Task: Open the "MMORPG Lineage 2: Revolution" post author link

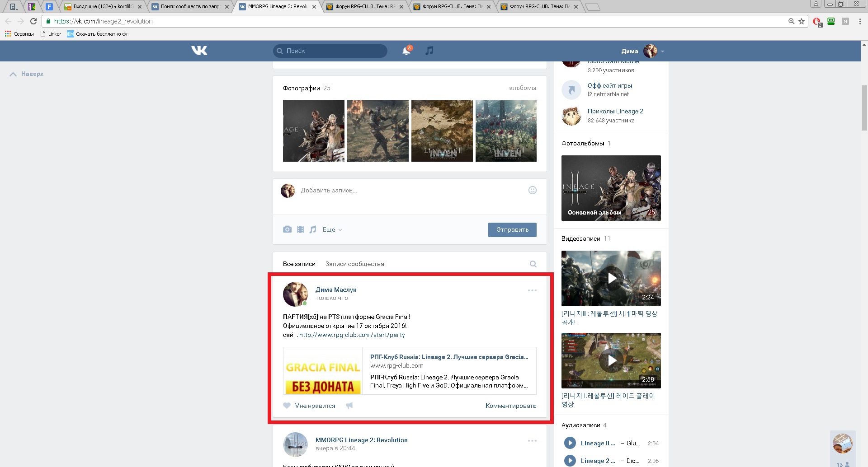Action: [x=362, y=440]
